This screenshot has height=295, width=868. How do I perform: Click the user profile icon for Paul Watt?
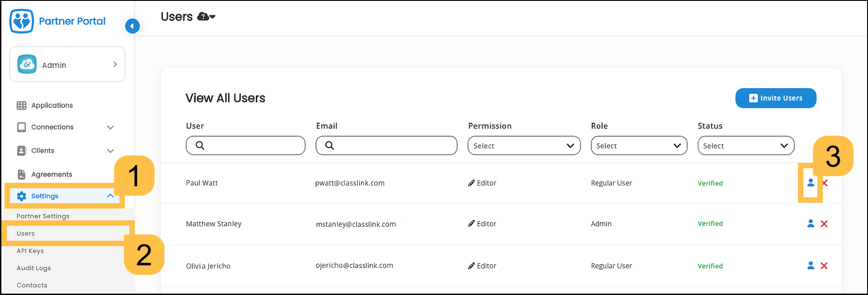[x=811, y=183]
